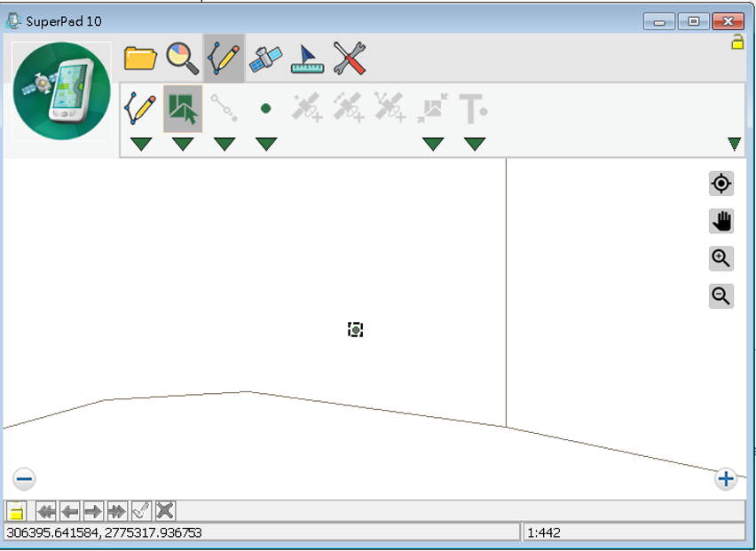Open the ruler measurement tools menu
The height and width of the screenshot is (551, 756).
pyautogui.click(x=308, y=59)
